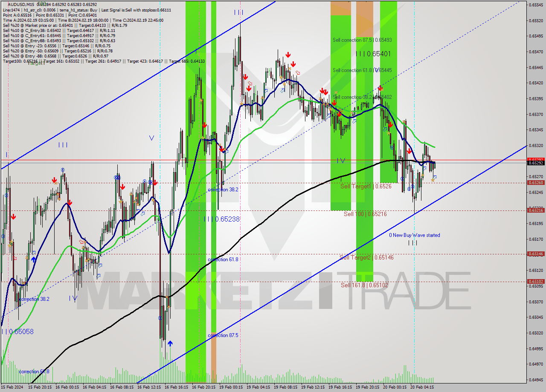
Task: Click the 'Sell 100 | 0.65216' label
Action: [365, 214]
